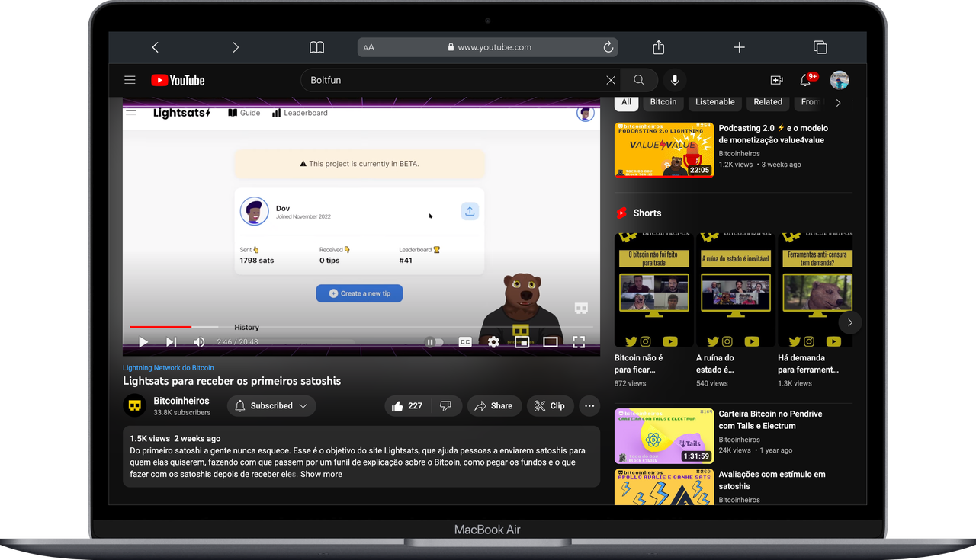Viewport: 976px width, 560px height.
Task: Open the Bitcoinheiros channel name link
Action: (181, 401)
